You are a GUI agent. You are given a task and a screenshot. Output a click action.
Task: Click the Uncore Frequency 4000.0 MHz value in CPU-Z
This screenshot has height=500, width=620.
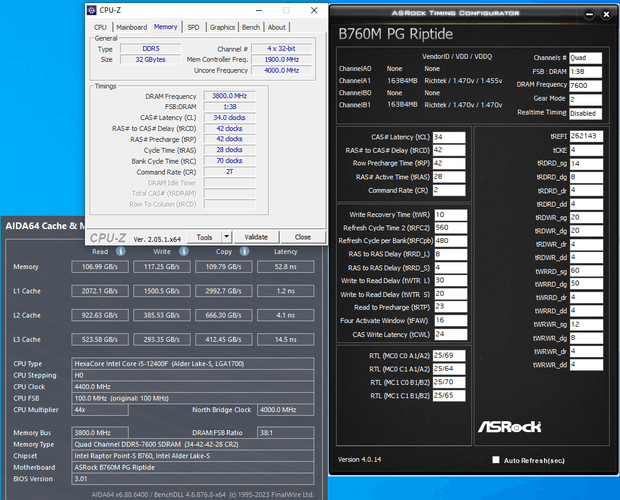click(282, 70)
